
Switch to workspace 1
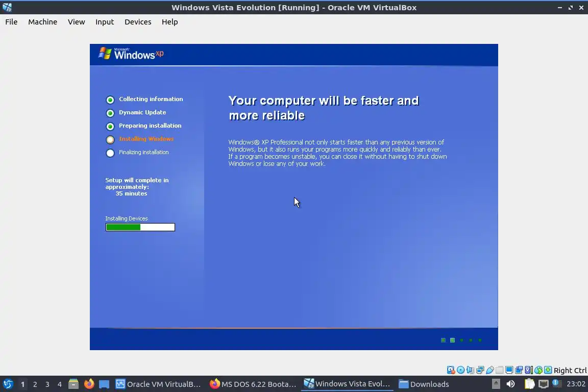pos(22,384)
